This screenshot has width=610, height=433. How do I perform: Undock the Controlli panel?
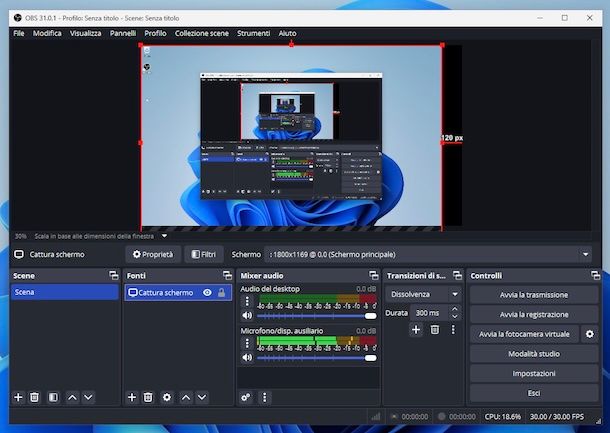click(x=595, y=275)
